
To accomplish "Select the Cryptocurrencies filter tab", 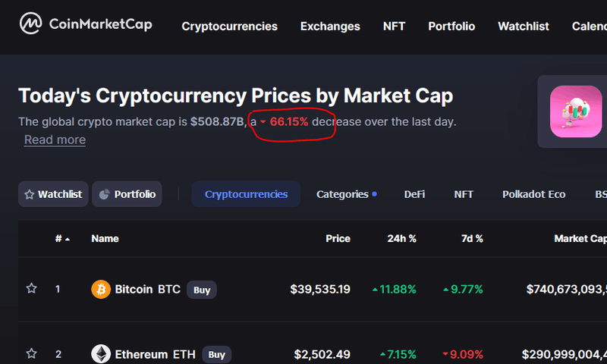I will (246, 194).
